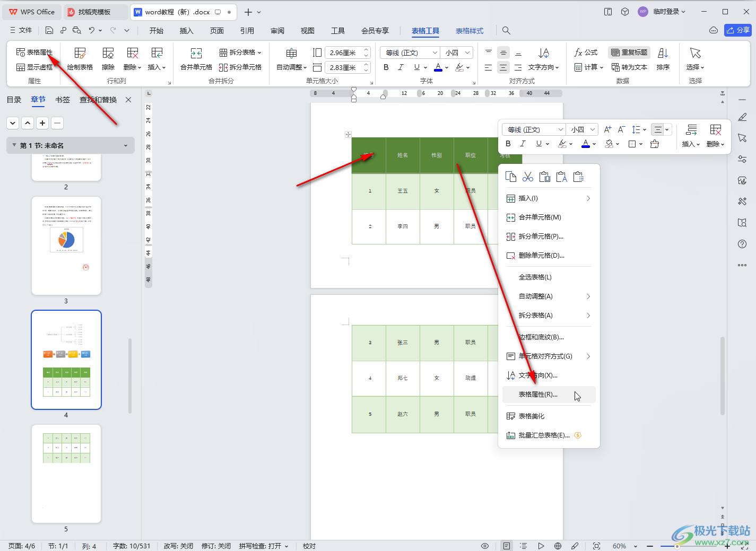This screenshot has height=551, width=756.
Task: Click the ribbon search icon
Action: [507, 31]
